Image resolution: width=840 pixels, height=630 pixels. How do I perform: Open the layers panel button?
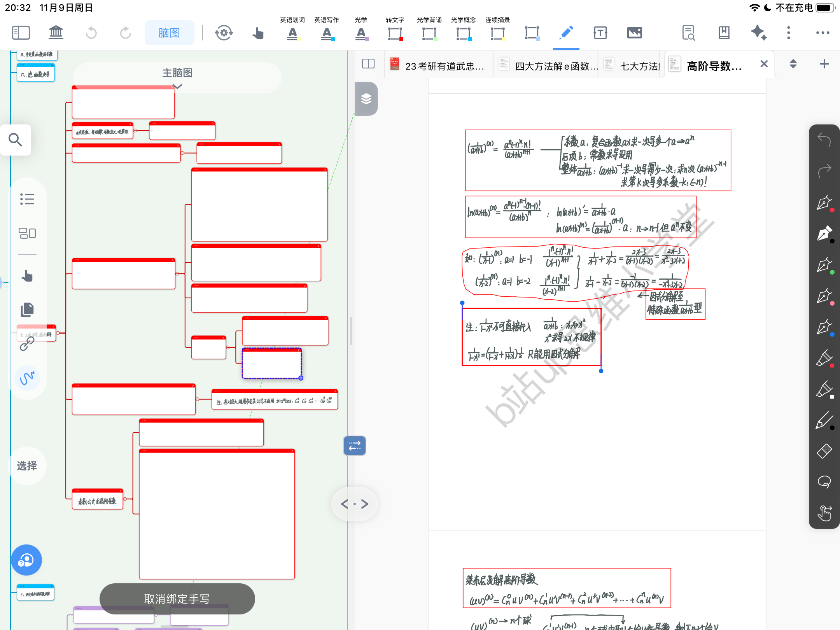pos(366,99)
